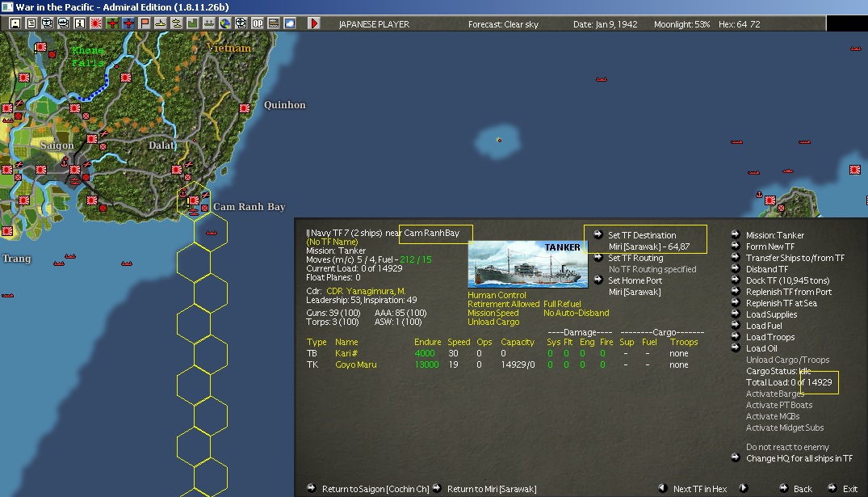Open ship Kari# details
Viewport: 868px width, 497px height.
346,353
